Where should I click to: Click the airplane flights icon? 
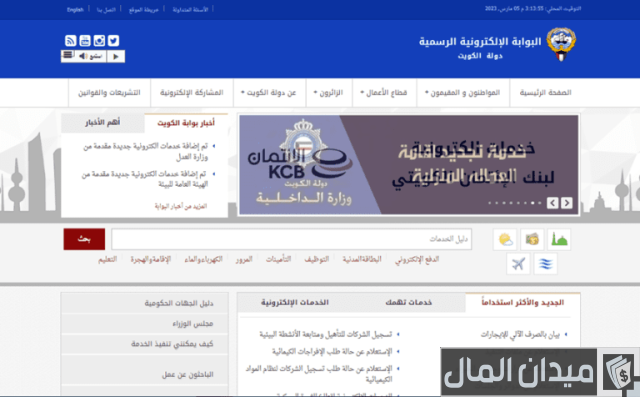(518, 264)
